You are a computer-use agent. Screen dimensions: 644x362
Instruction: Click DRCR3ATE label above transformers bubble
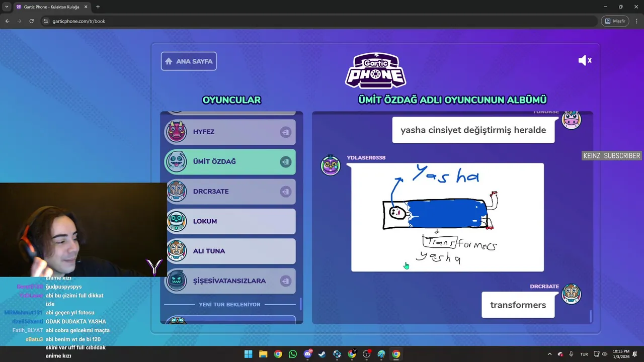click(544, 286)
